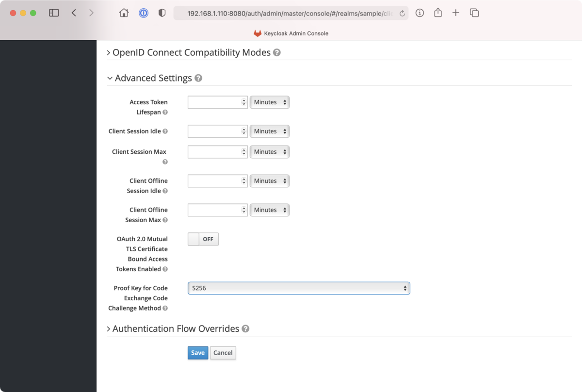
Task: Click the Client Session Idle stepper arrows
Action: 244,131
